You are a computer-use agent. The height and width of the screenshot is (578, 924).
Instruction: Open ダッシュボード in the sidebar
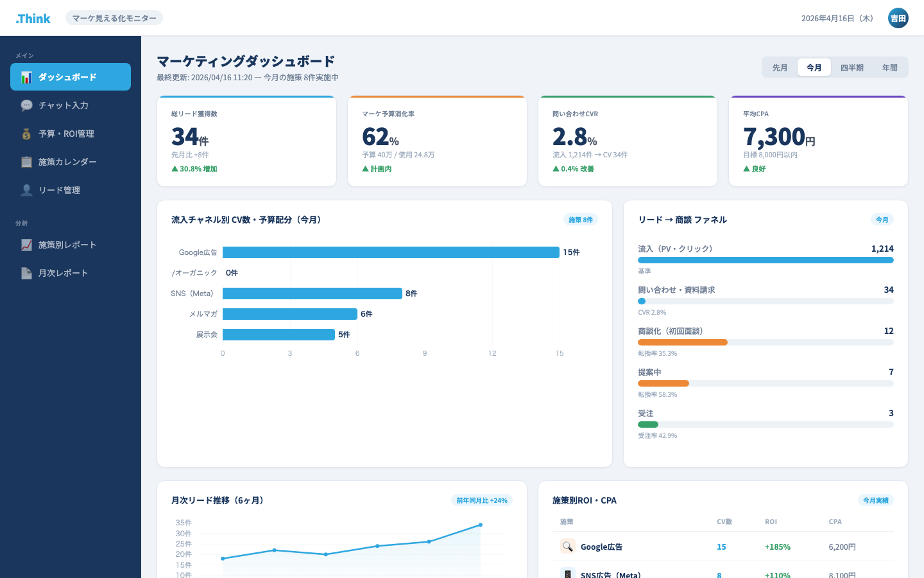(x=71, y=77)
